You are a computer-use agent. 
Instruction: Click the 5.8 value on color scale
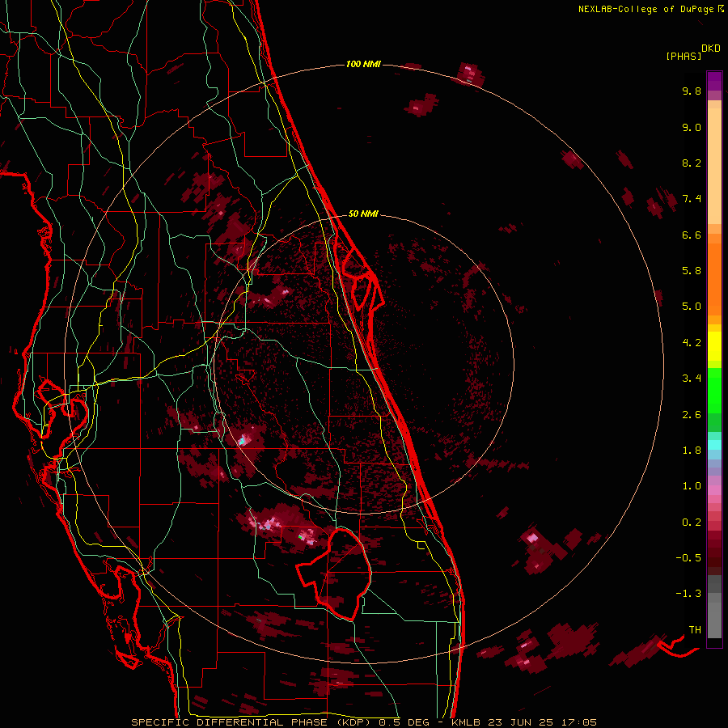coord(692,271)
